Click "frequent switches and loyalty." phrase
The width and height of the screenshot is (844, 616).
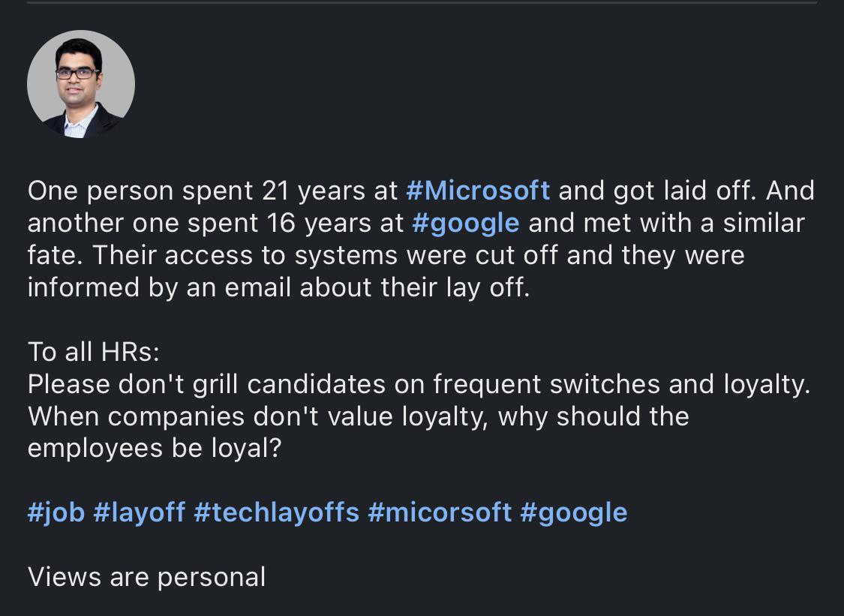pyautogui.click(x=622, y=383)
